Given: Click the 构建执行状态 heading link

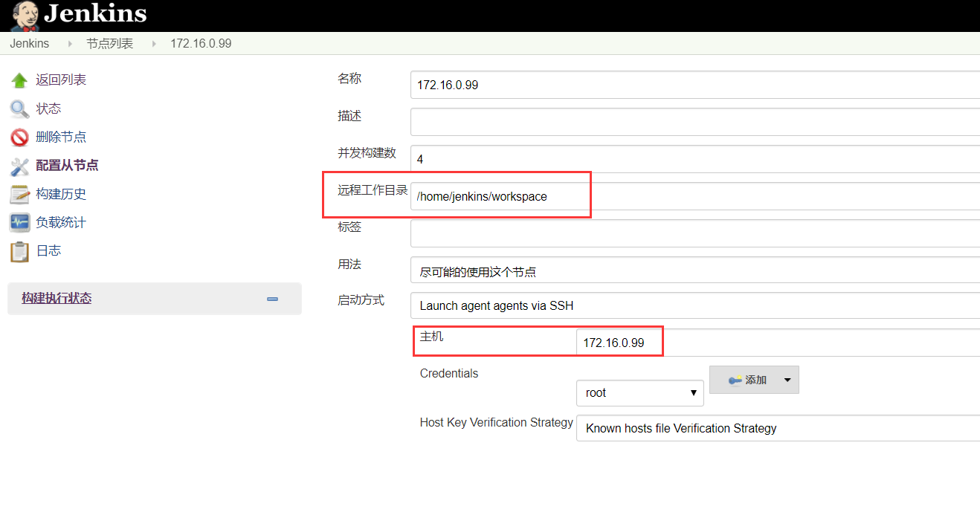Looking at the screenshot, I should [57, 298].
